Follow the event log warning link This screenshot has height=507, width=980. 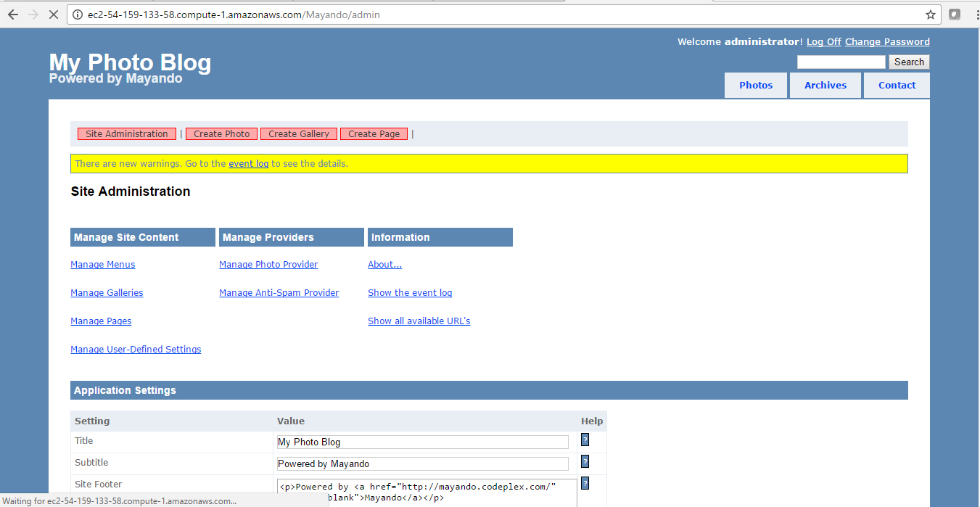[x=248, y=164]
